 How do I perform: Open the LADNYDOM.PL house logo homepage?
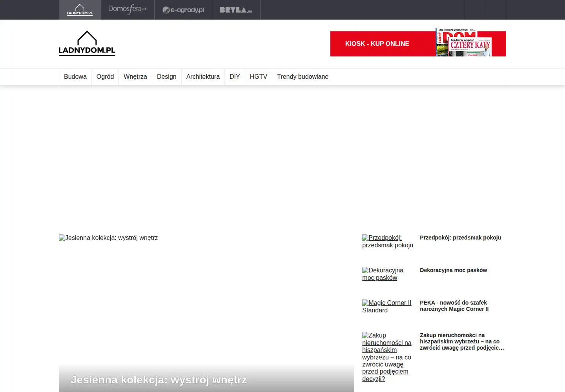click(x=87, y=44)
